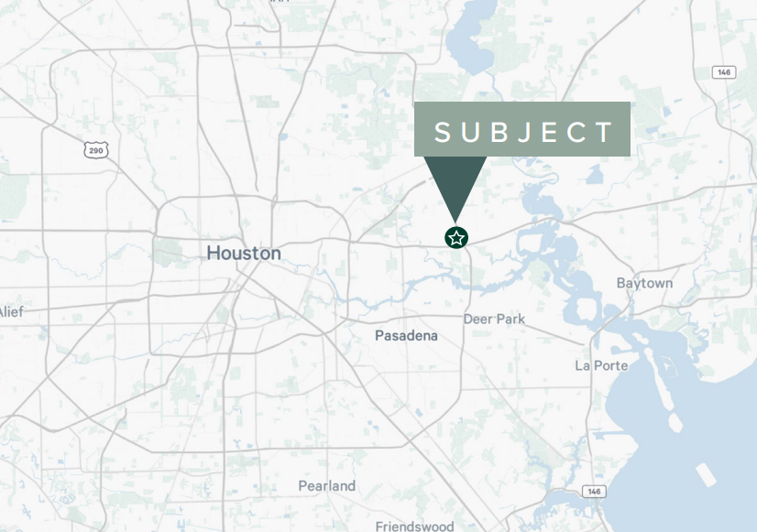
Task: Click the star subject location marker
Action: 456,238
